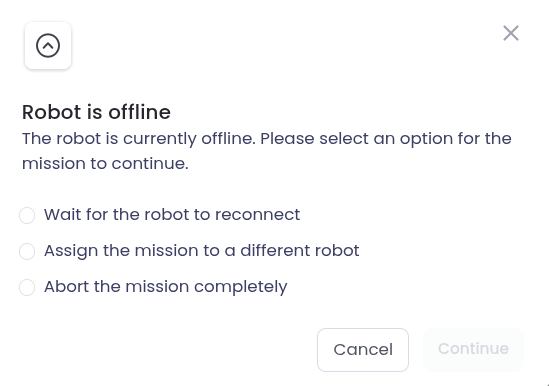This screenshot has height=386, width=549.
Task: Click the word 'completely' in the third option
Action: [x=241, y=287]
